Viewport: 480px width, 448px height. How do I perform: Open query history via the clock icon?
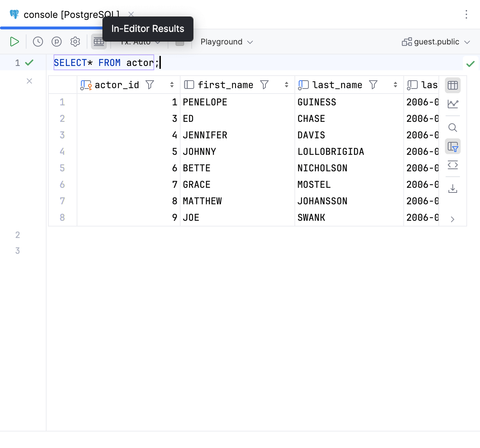[x=38, y=42]
